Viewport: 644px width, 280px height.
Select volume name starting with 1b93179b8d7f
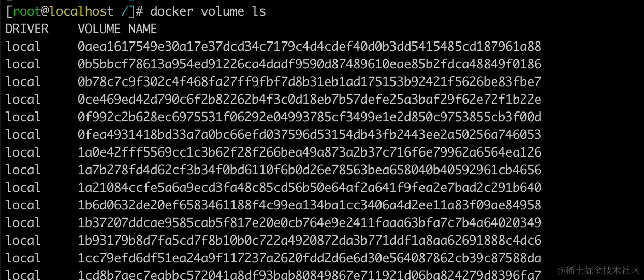pyautogui.click(x=310, y=241)
